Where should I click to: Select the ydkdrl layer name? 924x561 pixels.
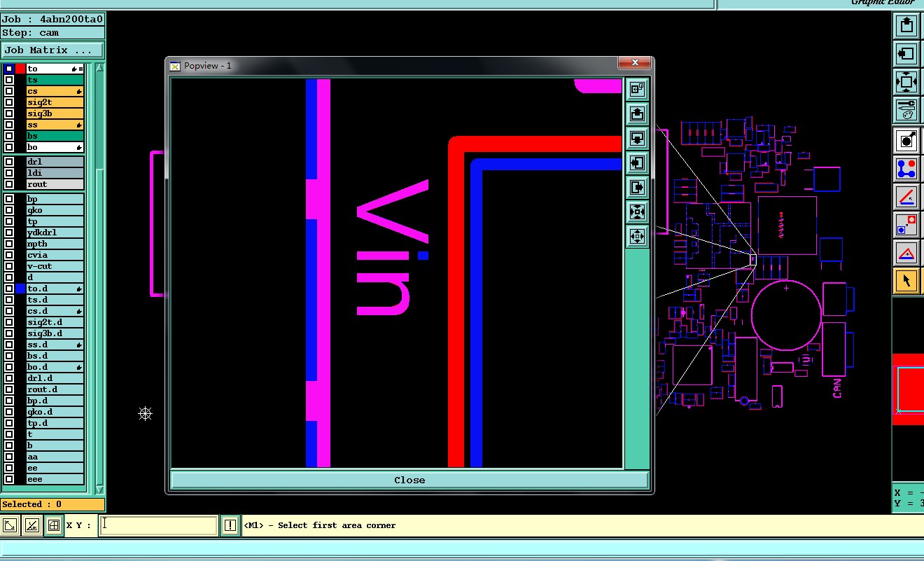coord(55,233)
